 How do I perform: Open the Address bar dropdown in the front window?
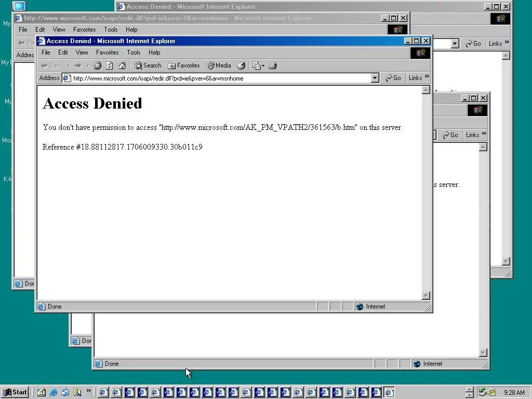click(375, 78)
